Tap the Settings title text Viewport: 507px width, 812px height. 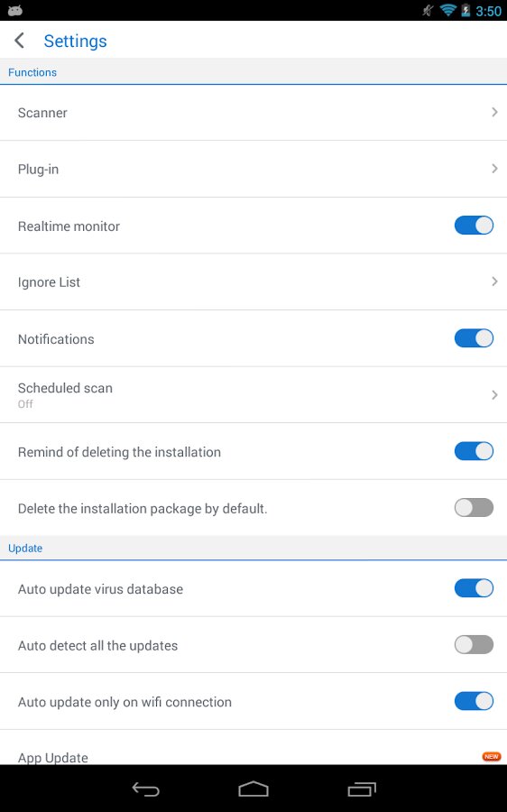75,41
